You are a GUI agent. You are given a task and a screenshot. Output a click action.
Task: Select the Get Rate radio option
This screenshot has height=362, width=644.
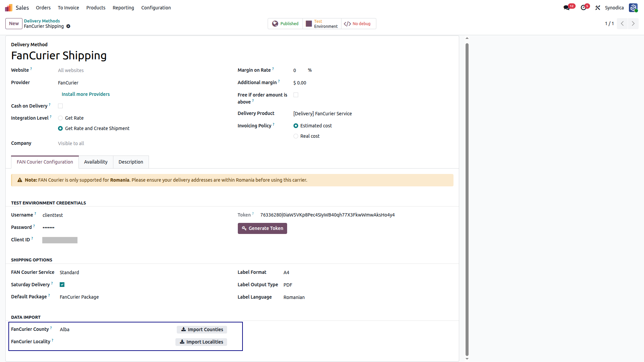[x=60, y=118]
